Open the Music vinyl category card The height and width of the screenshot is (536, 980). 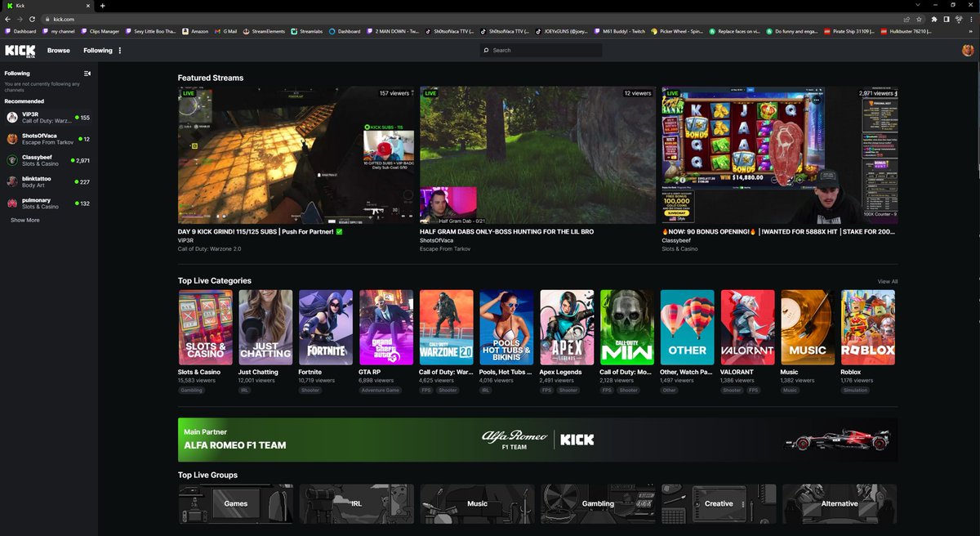pyautogui.click(x=808, y=327)
